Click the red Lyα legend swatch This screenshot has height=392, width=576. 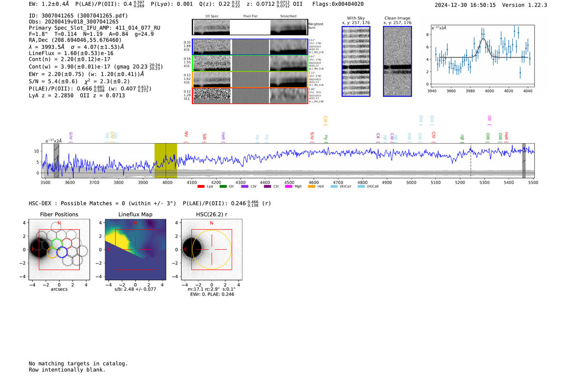(201, 187)
